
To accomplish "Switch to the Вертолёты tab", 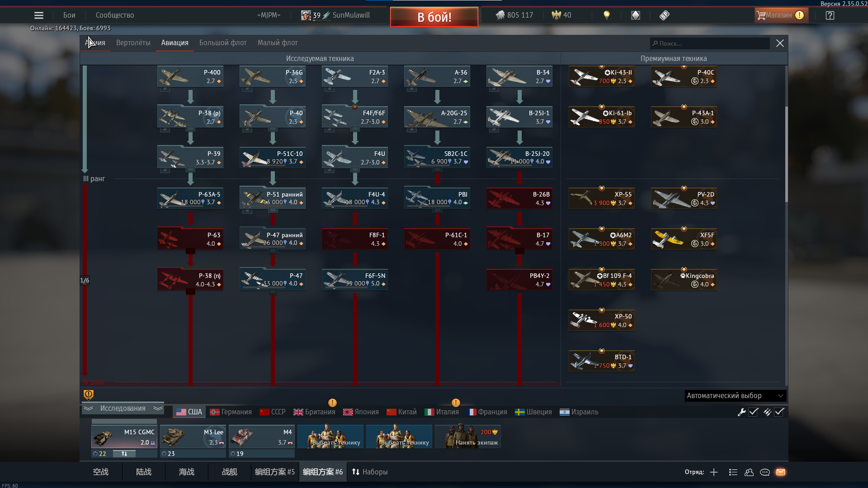I will 133,43.
